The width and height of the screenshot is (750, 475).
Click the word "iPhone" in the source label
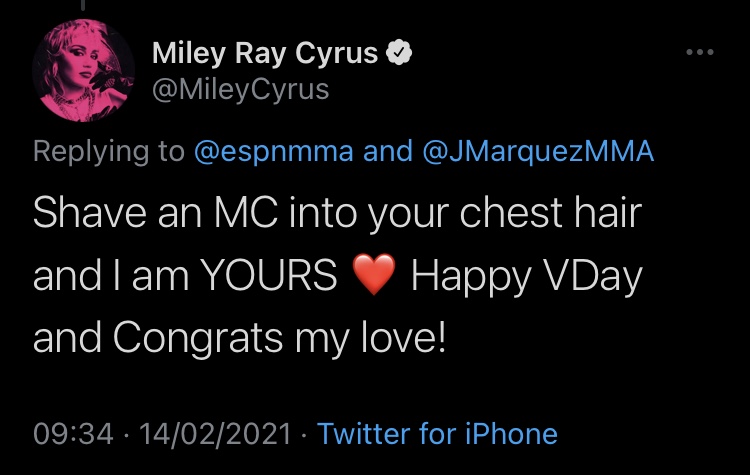511,434
